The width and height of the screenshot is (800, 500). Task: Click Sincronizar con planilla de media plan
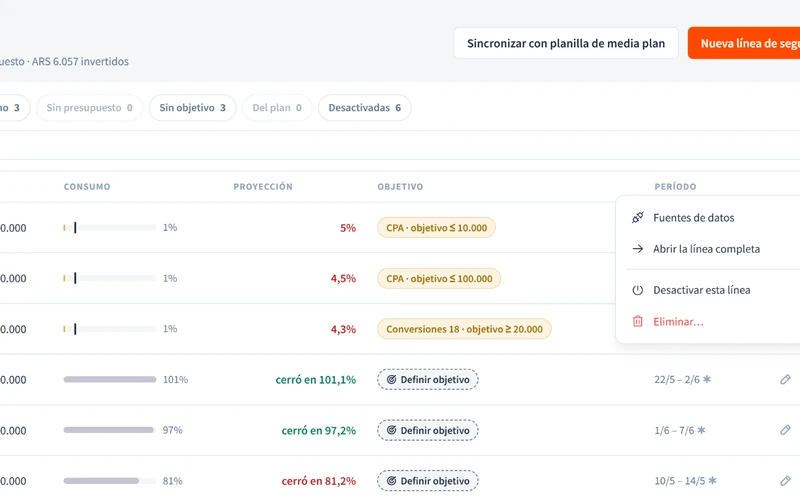(x=566, y=43)
